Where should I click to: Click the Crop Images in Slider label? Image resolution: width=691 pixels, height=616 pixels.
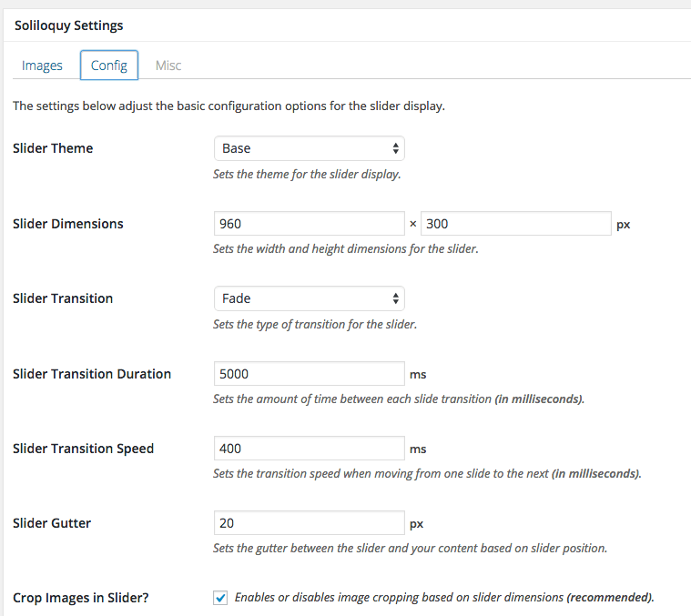[x=81, y=598]
